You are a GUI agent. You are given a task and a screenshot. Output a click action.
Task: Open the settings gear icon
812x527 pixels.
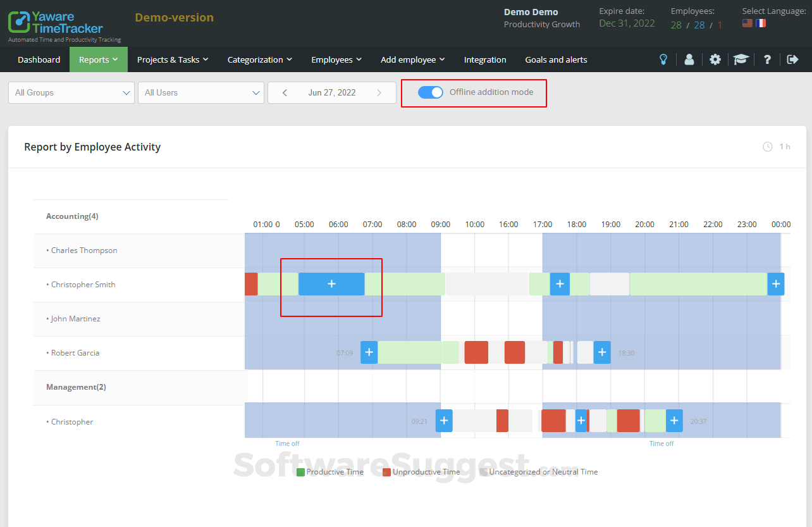click(x=715, y=59)
